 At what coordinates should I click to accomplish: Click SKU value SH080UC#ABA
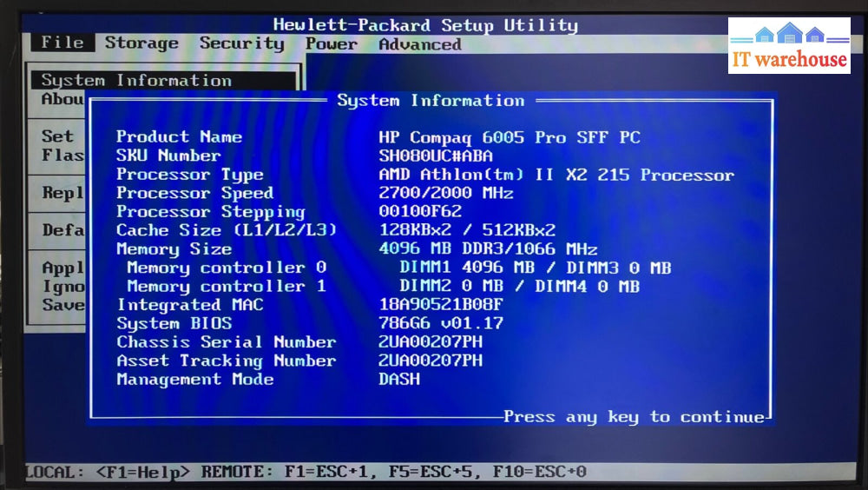[436, 156]
